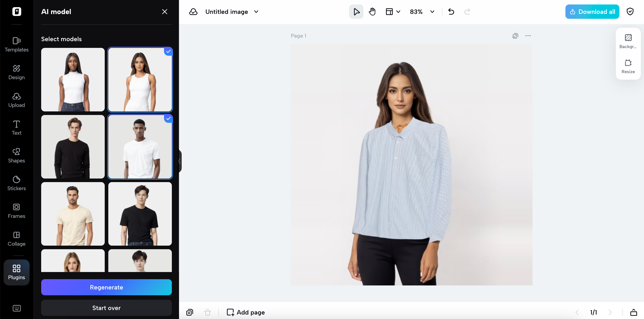Viewport: 644px width, 319px height.
Task: Expand the layout options dropdown arrow
Action: point(398,12)
